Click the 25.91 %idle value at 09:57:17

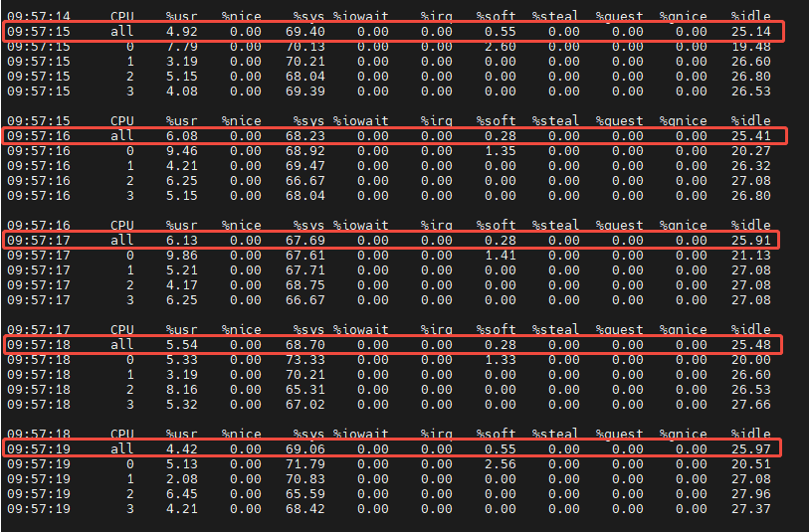pyautogui.click(x=750, y=241)
